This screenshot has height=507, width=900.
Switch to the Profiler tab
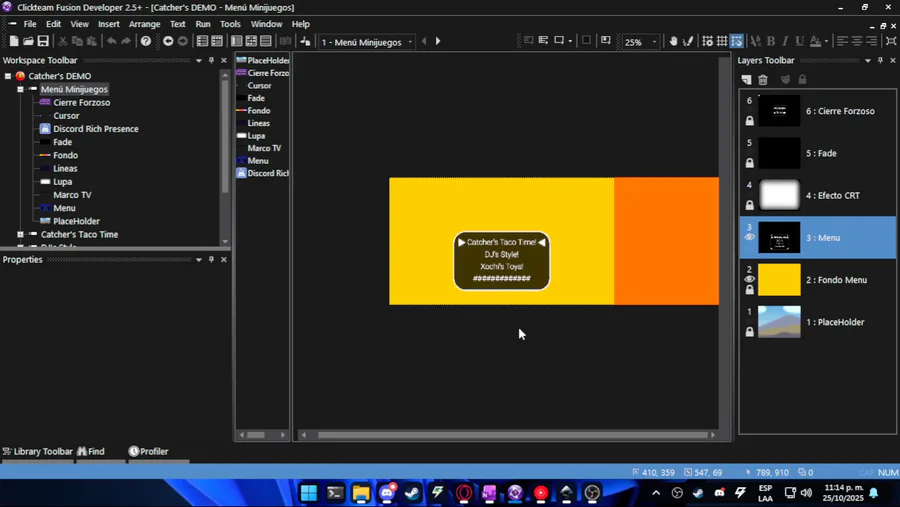coord(149,451)
